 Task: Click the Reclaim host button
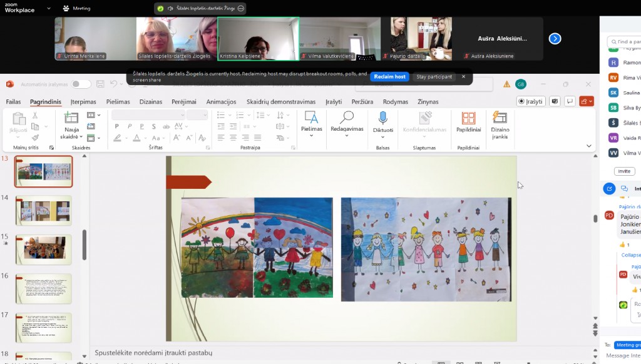pos(389,76)
